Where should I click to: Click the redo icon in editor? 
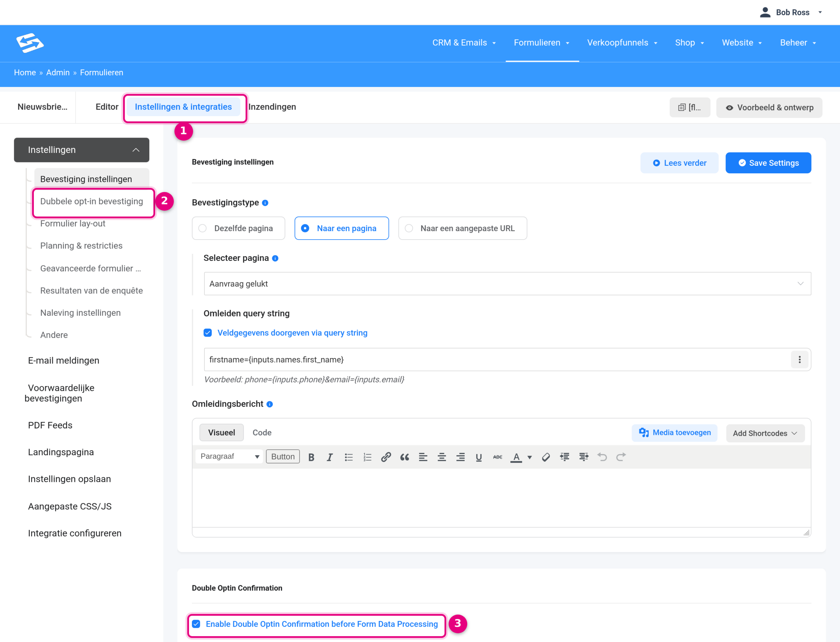621,457
